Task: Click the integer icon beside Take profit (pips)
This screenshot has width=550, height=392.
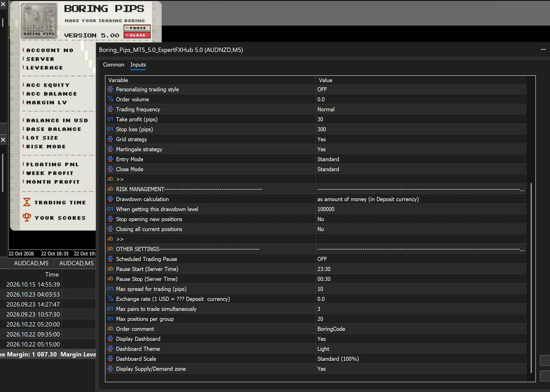Action: pyautogui.click(x=110, y=119)
